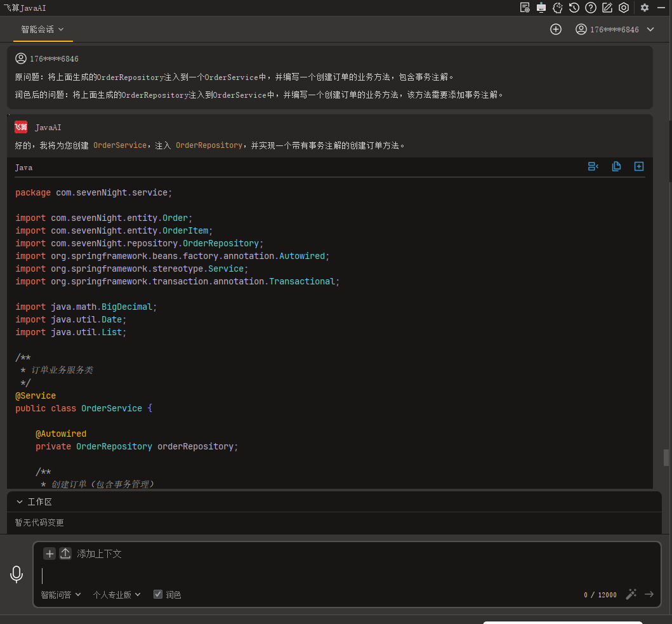Click the import java.util.List line

[x=70, y=332]
